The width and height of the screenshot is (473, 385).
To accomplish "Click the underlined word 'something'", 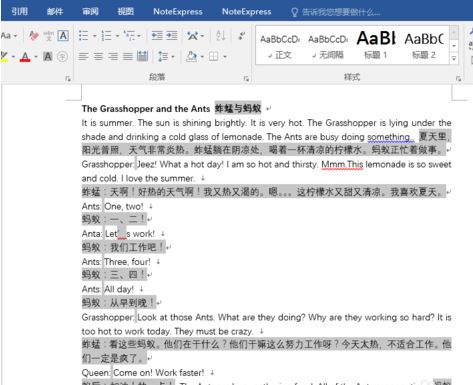I will coord(389,137).
